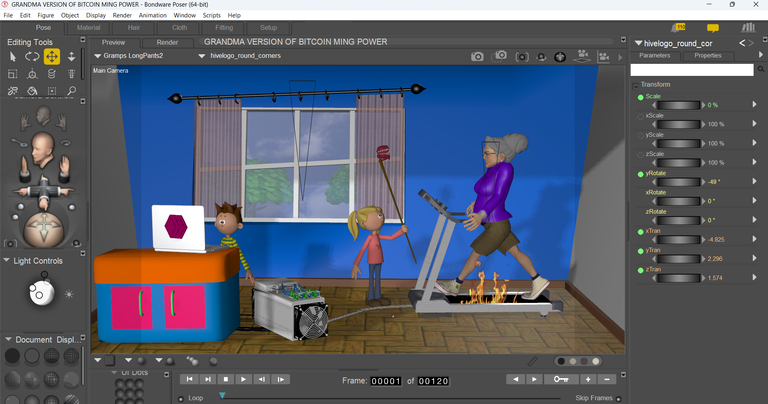
Task: Click the current frame number field
Action: pos(385,380)
